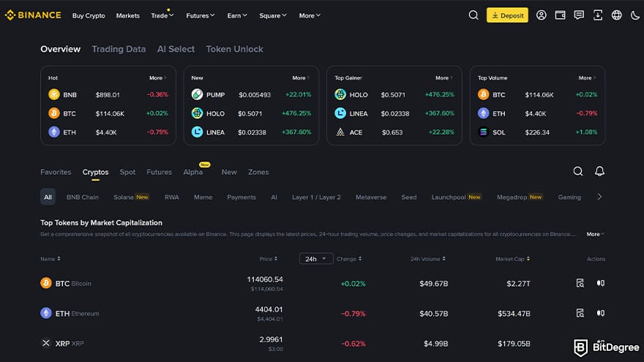Click the BTC coin icon in table
This screenshot has width=644, height=362.
click(46, 283)
